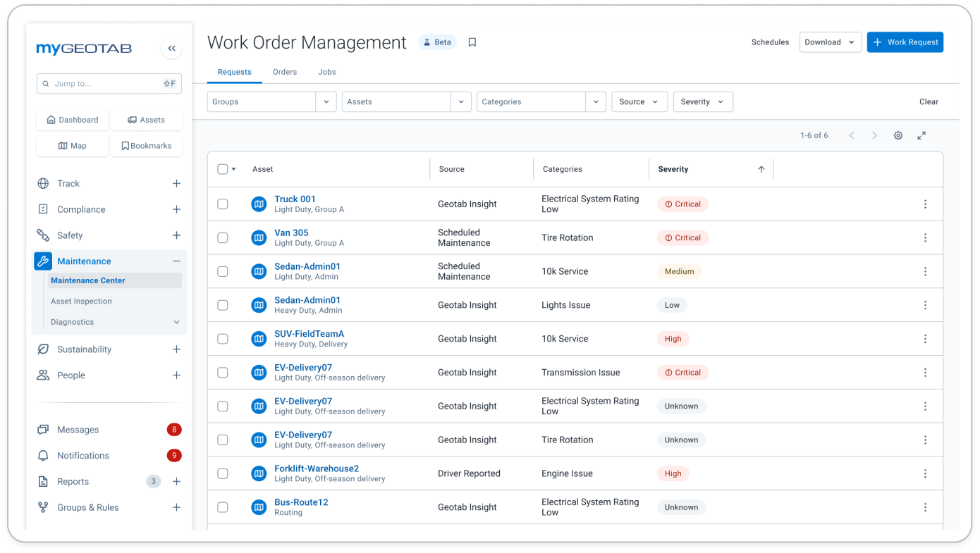The width and height of the screenshot is (980, 553).
Task: Open the Jump to search field
Action: click(x=109, y=83)
